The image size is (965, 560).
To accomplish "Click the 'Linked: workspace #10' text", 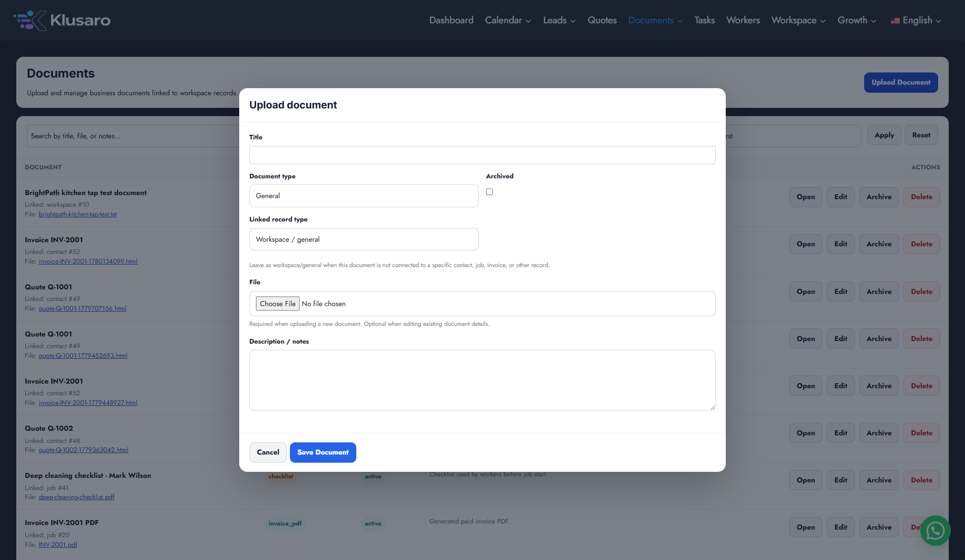I will point(57,205).
